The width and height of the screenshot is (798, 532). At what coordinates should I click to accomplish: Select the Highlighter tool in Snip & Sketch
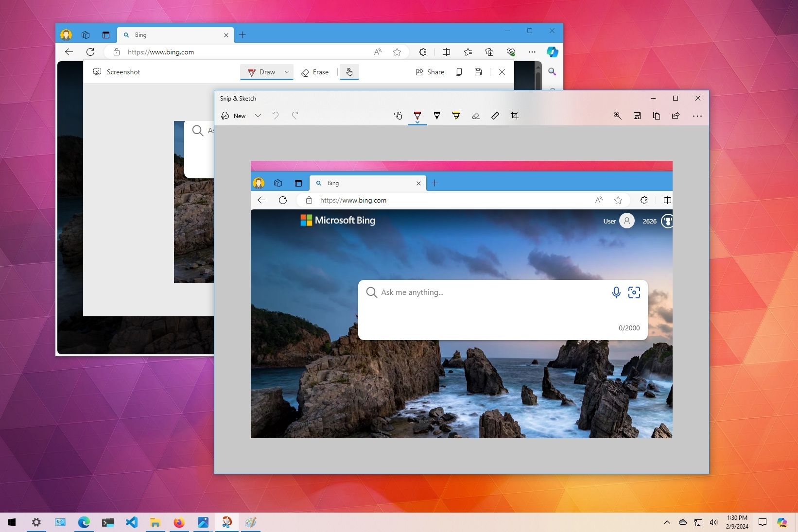(456, 116)
